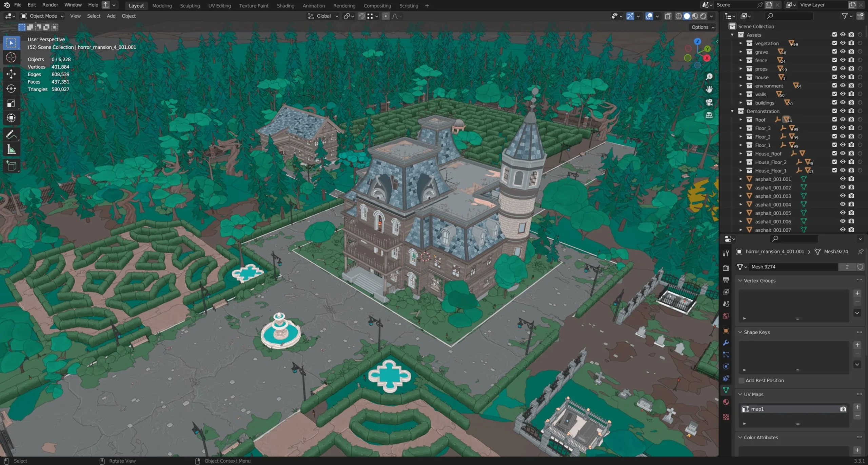Image resolution: width=868 pixels, height=465 pixels.
Task: Uncheck the fence collection checkbox
Action: tap(834, 60)
